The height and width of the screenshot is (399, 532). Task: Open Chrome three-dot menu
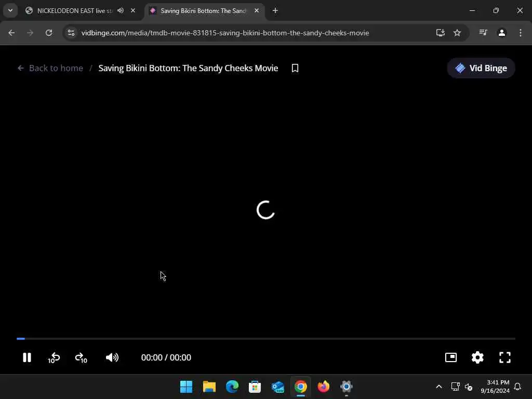(x=521, y=33)
